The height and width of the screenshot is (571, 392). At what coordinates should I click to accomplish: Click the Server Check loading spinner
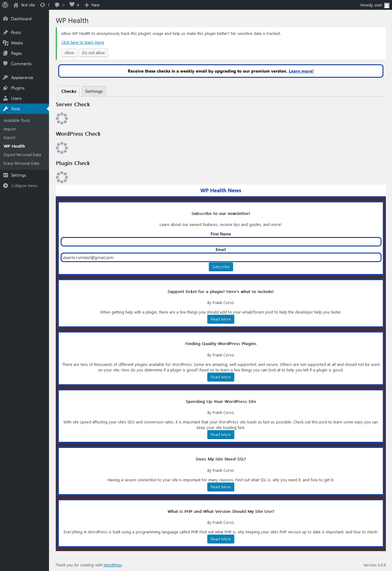point(62,118)
